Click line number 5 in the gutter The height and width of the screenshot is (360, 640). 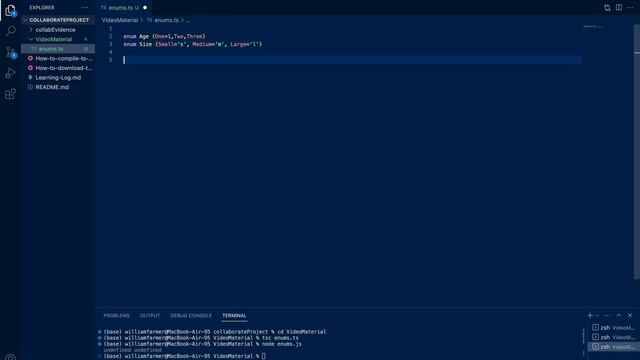pyautogui.click(x=110, y=60)
